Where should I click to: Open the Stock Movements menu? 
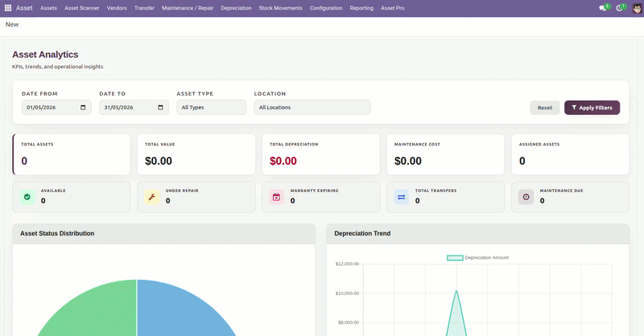coord(280,8)
